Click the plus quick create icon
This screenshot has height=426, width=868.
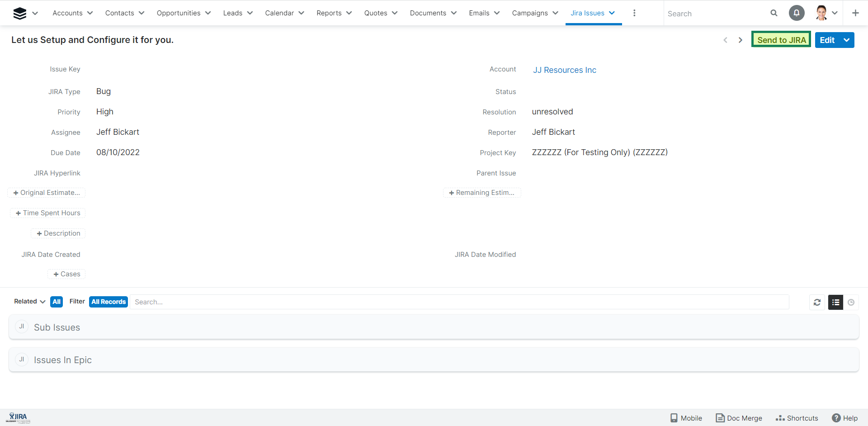[x=855, y=13]
